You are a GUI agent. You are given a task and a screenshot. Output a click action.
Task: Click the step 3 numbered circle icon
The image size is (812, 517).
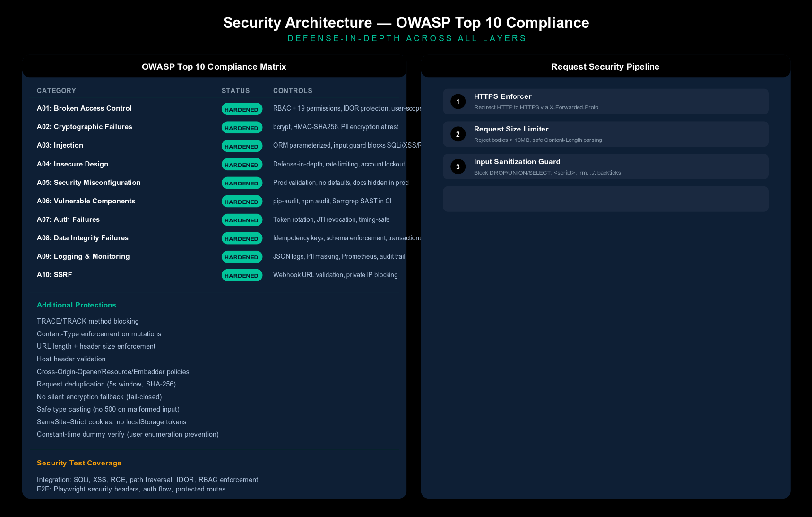(x=458, y=166)
